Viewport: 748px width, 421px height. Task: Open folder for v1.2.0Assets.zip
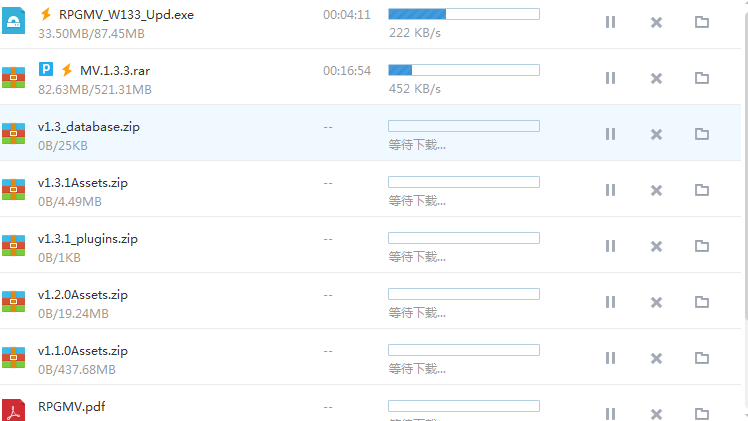pos(702,302)
